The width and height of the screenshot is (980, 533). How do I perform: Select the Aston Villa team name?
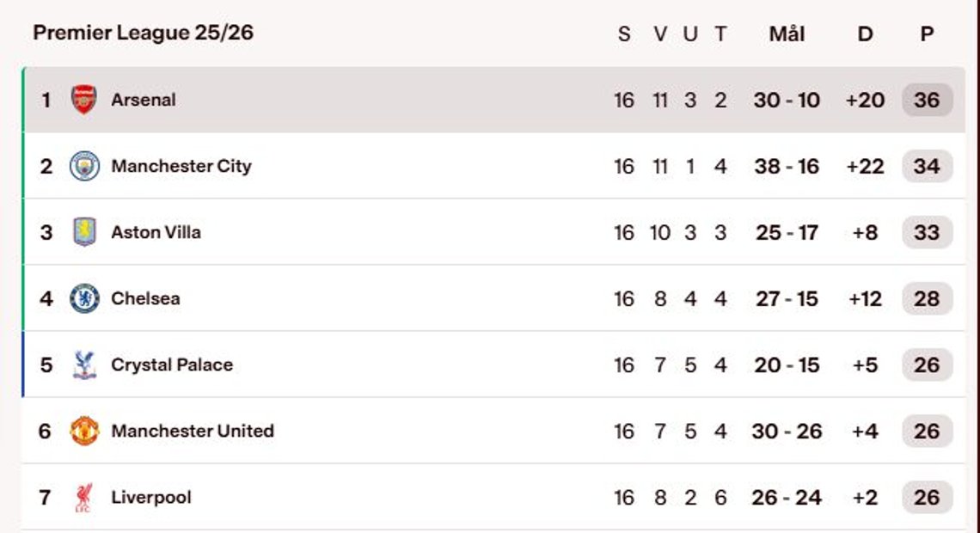(156, 232)
